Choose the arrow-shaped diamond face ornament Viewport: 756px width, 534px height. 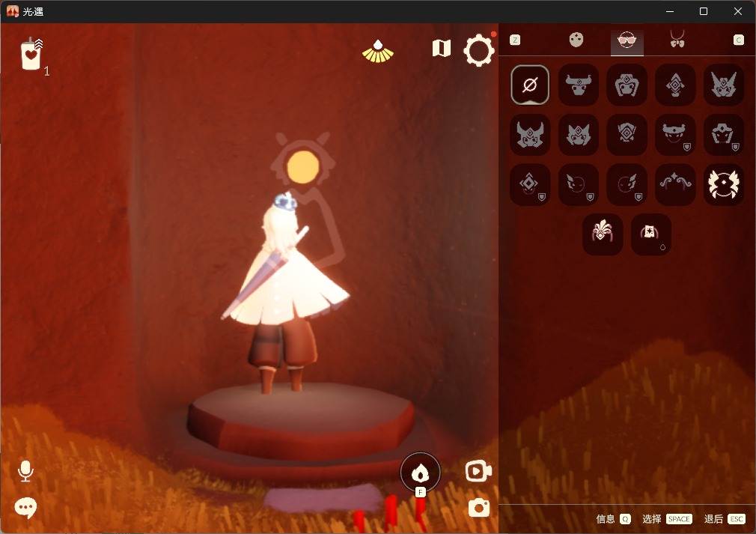[675, 85]
